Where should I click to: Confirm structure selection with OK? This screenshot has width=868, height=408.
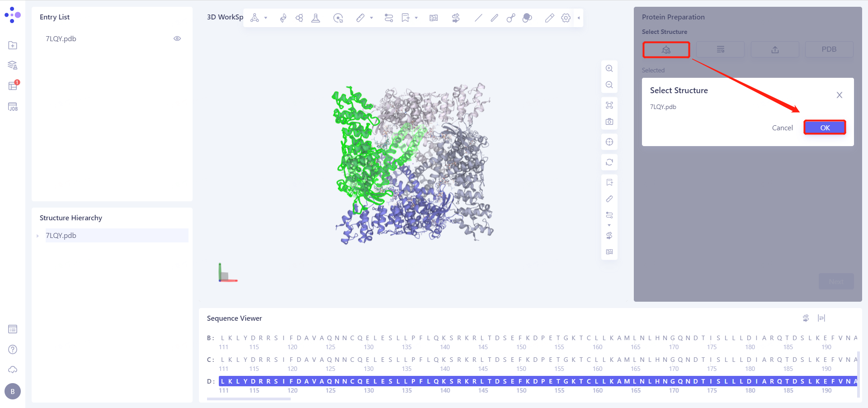pyautogui.click(x=825, y=128)
